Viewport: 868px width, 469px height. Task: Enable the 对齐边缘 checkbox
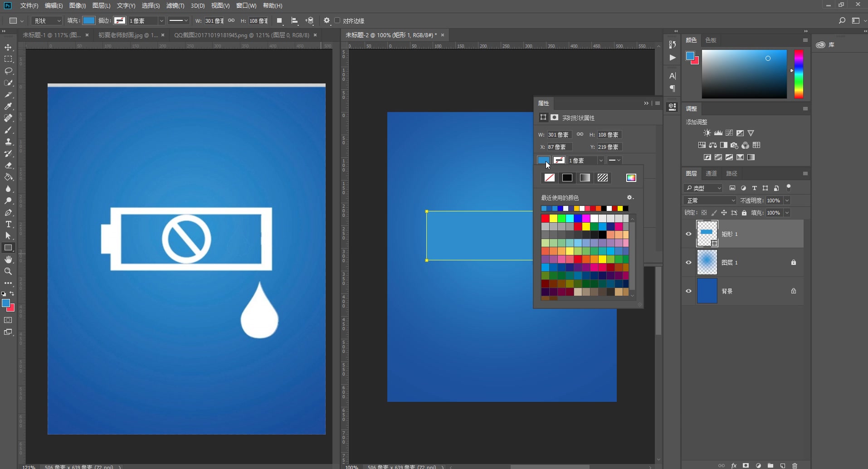click(x=337, y=21)
